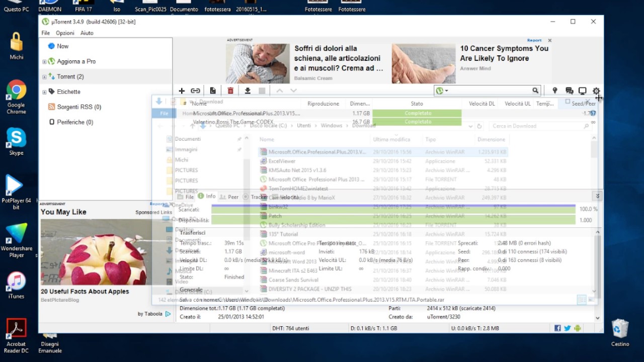Select the iTunes desktop icon

click(16, 285)
